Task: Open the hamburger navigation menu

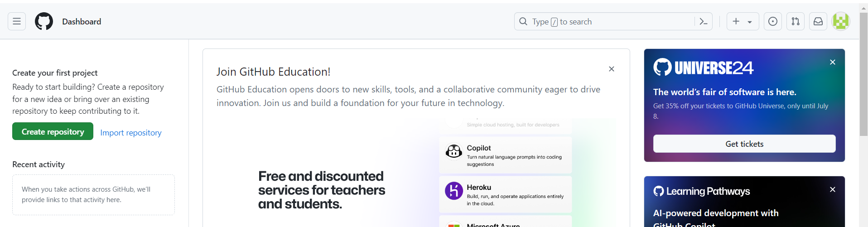Action: coord(17,21)
